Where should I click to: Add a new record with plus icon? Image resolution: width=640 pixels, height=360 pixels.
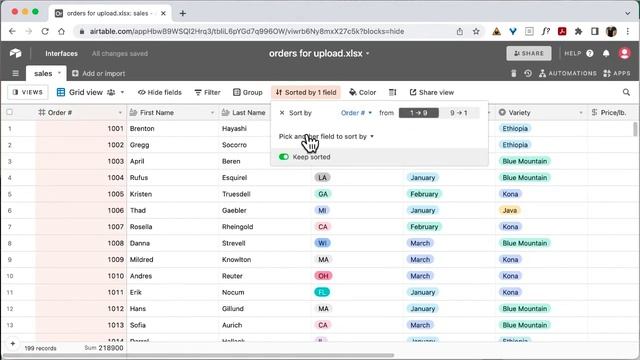(x=13, y=344)
